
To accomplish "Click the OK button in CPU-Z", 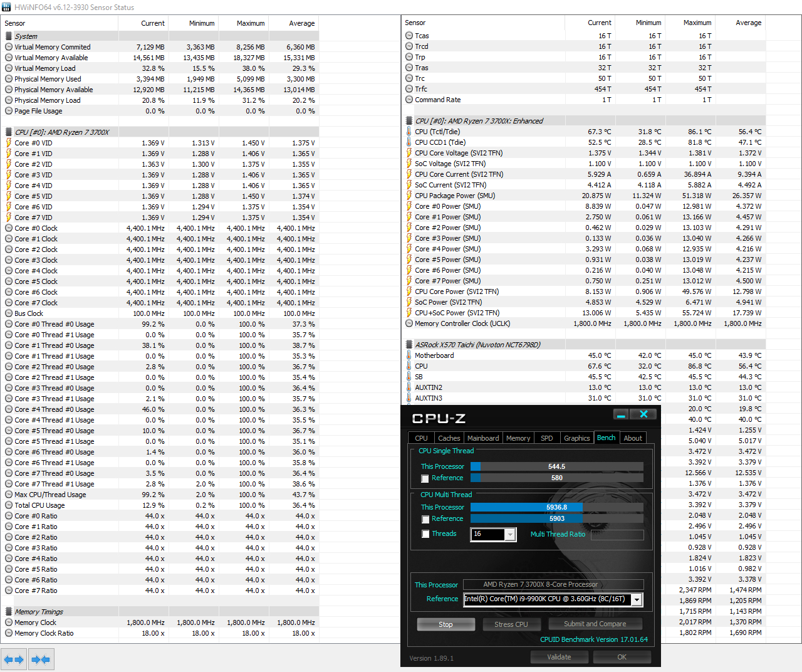I will pyautogui.click(x=622, y=657).
